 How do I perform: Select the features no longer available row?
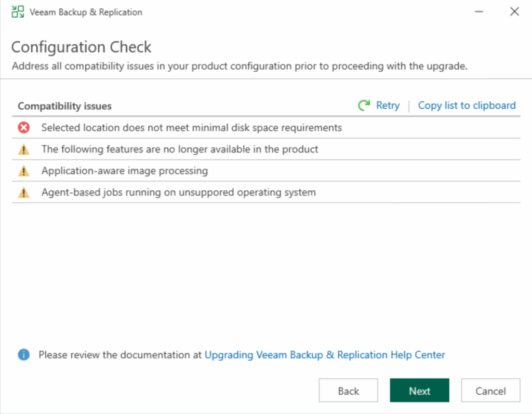[180, 149]
